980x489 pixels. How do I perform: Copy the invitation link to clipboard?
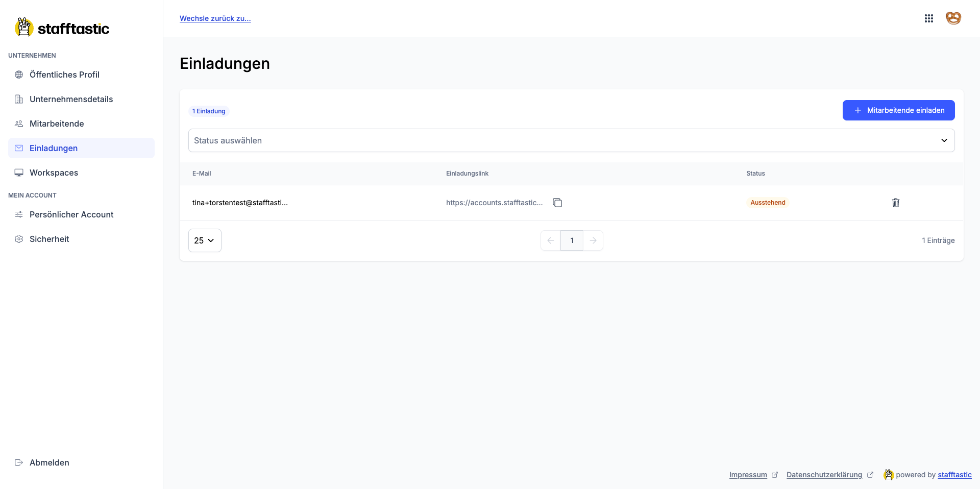click(x=557, y=203)
